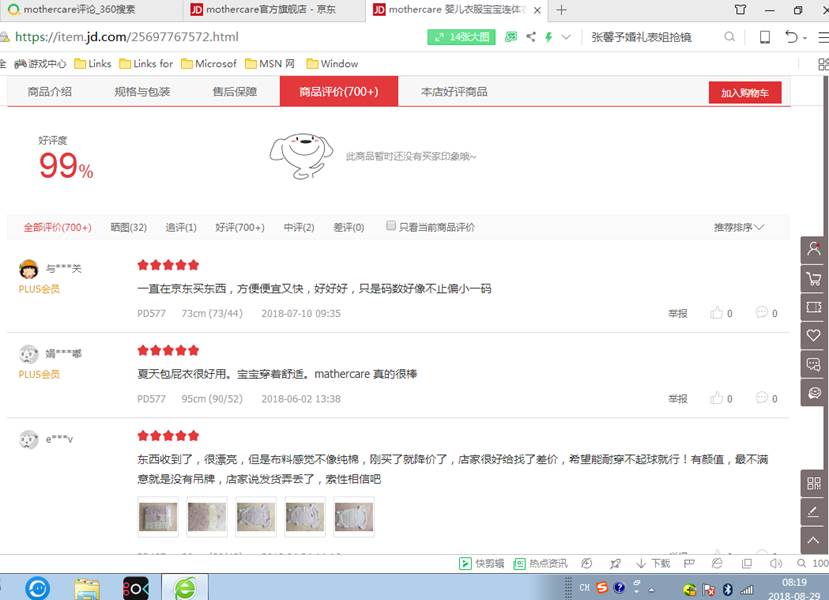The width and height of the screenshot is (829, 600).
Task: Expand the 推荐排序 sort dropdown
Action: 739,227
